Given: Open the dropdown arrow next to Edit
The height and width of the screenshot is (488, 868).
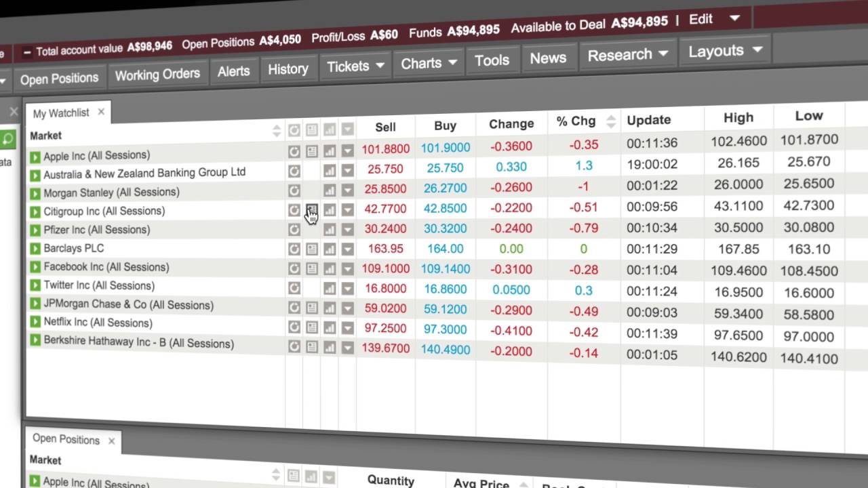Looking at the screenshot, I should (734, 19).
